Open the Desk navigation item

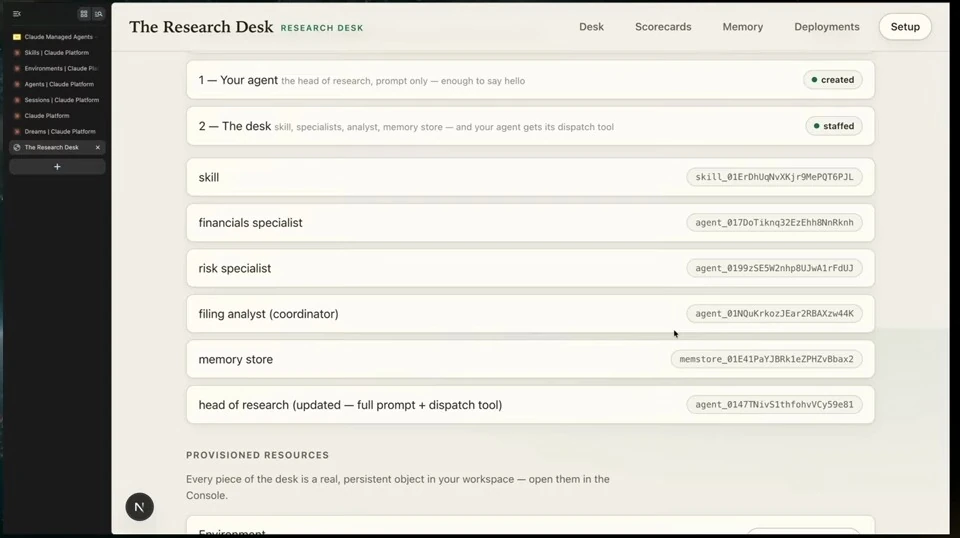[x=591, y=27]
